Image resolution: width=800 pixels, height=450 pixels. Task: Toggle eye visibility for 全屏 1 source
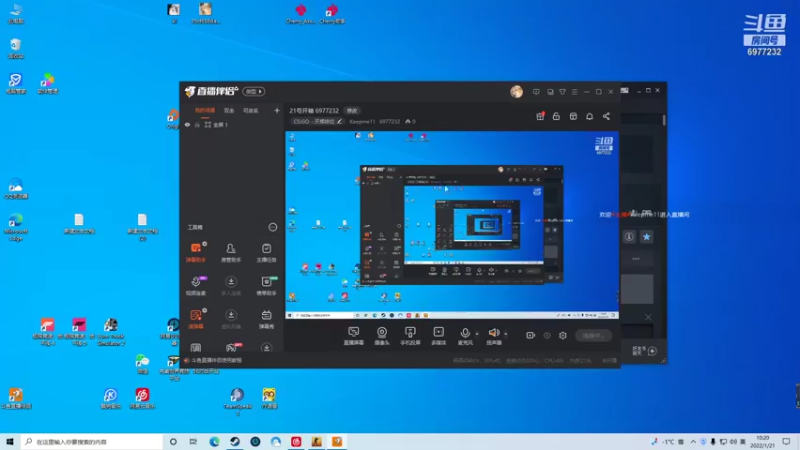pyautogui.click(x=187, y=124)
